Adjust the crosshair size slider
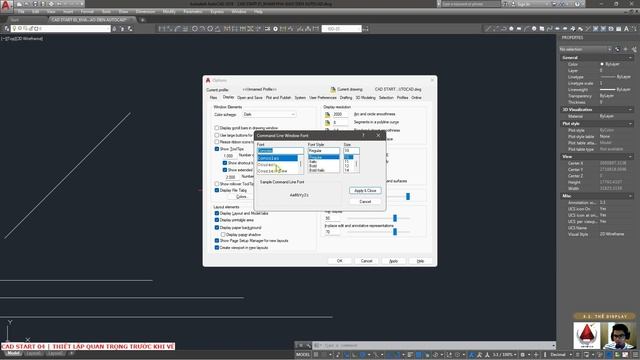Screen dimensions: 640x360 coord(408,197)
